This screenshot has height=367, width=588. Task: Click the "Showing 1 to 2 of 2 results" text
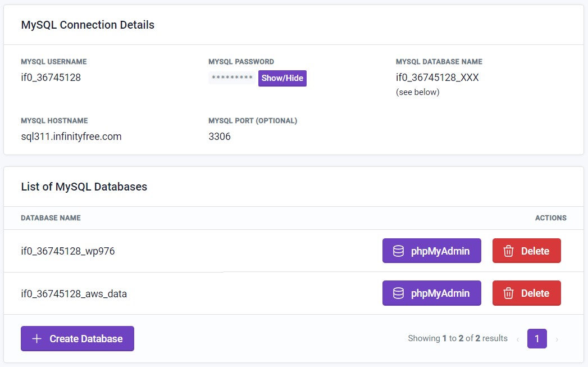[458, 338]
